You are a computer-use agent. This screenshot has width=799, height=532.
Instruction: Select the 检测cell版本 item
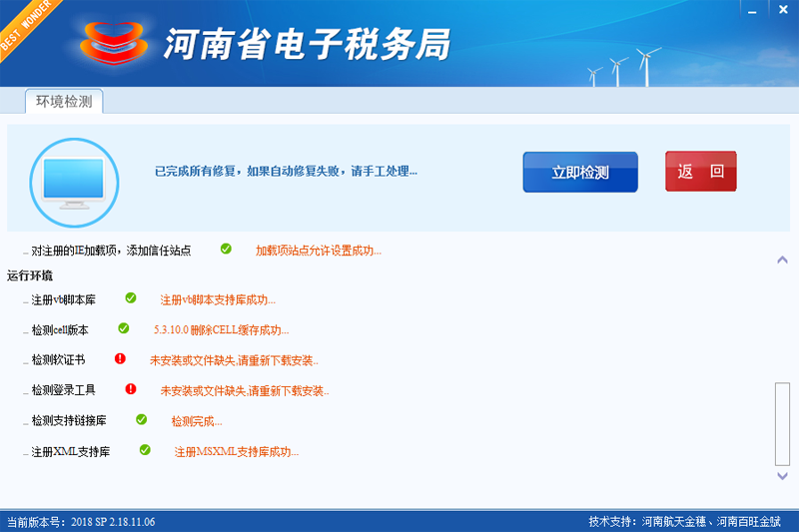(x=60, y=330)
